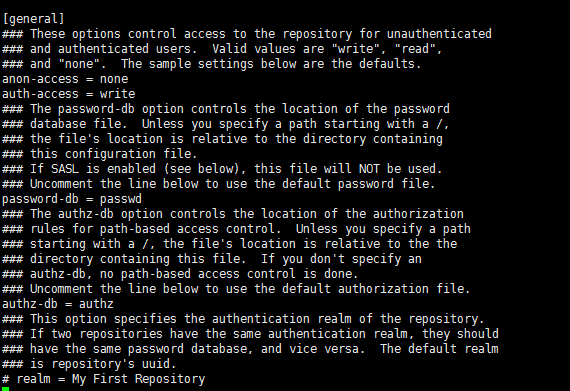Viewport: 570px width, 391px height.
Task: Click 'this configuration file.' comment line
Action: tap(100, 154)
